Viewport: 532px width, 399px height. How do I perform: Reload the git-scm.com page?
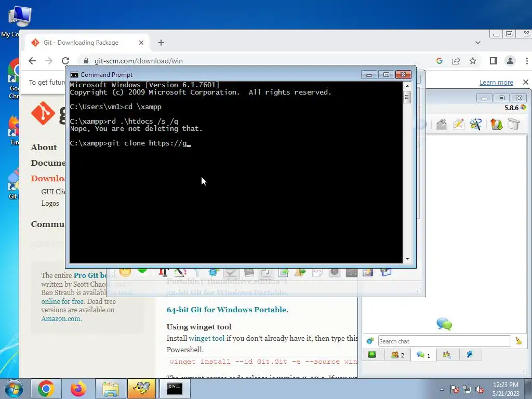point(65,61)
